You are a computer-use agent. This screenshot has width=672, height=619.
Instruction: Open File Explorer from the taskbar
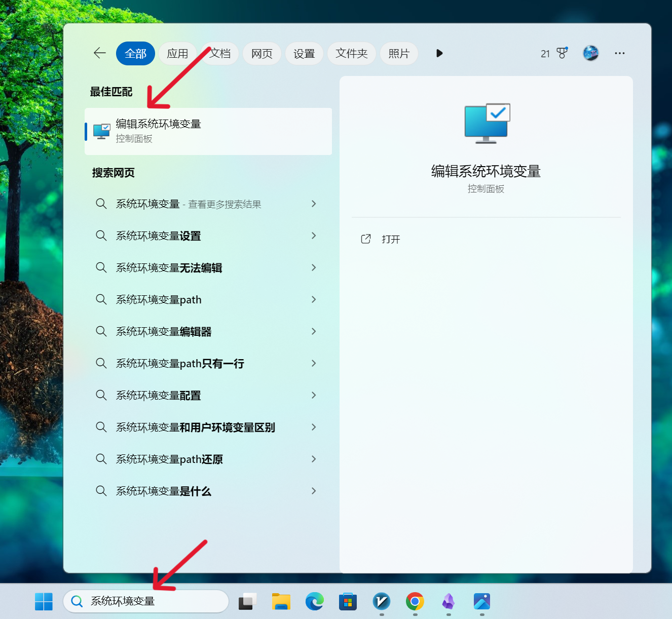[x=281, y=601]
